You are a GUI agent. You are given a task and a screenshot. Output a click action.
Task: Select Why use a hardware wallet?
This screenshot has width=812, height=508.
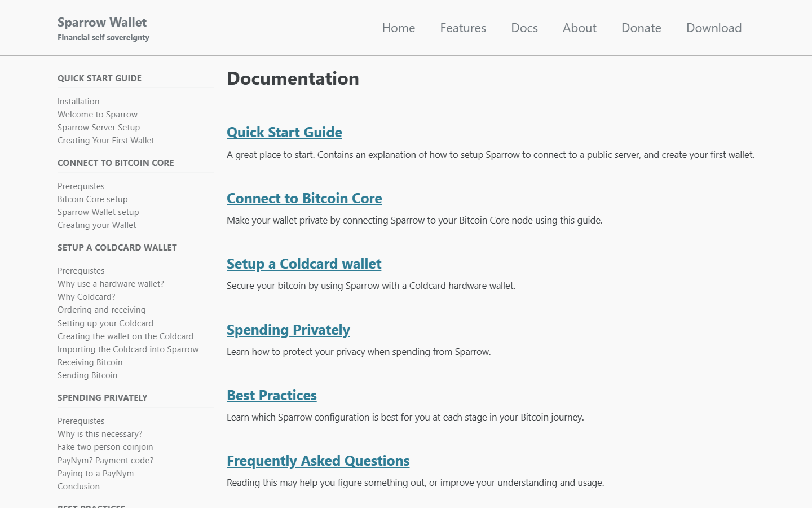pos(111,284)
